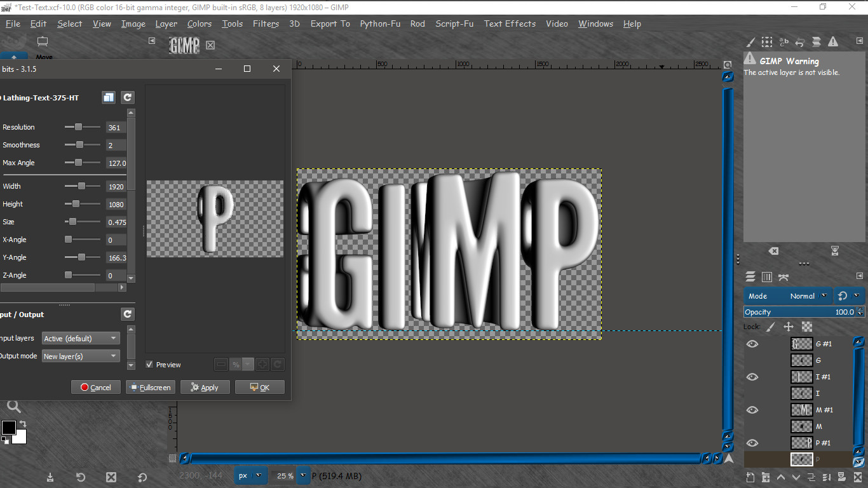Screen dimensions: 868x488
Task: Hide the P #1 layer
Action: [752, 443]
